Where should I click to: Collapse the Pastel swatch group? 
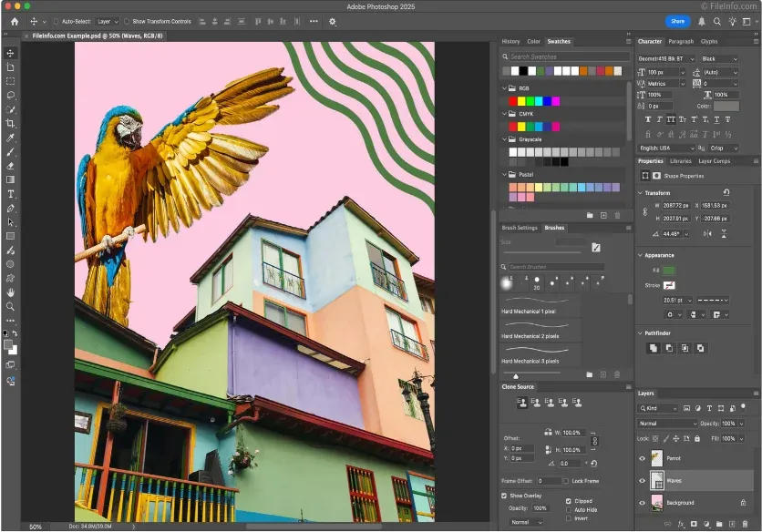(504, 174)
